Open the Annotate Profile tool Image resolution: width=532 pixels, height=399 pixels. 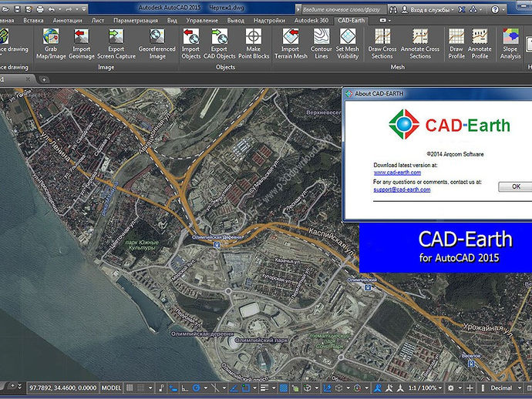(x=480, y=44)
